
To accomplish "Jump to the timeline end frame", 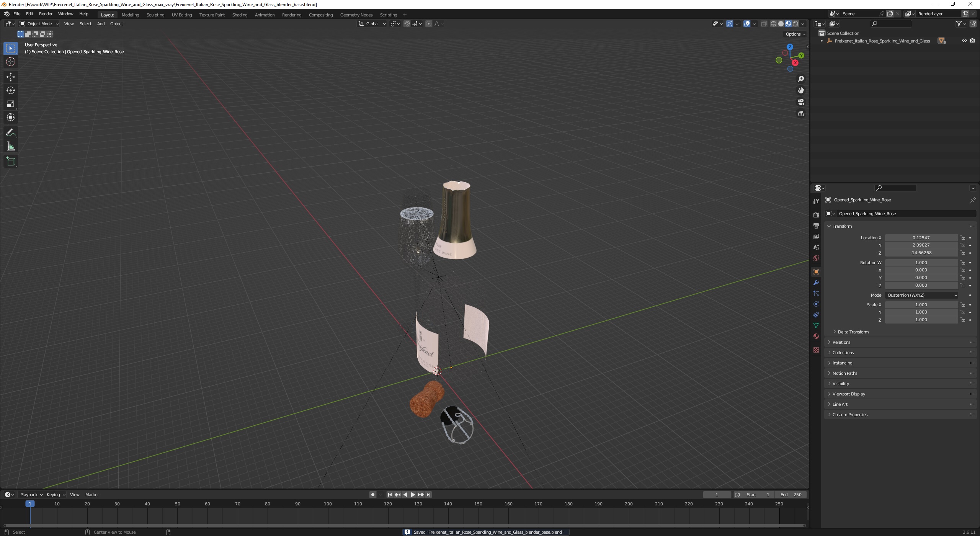I will pos(429,495).
